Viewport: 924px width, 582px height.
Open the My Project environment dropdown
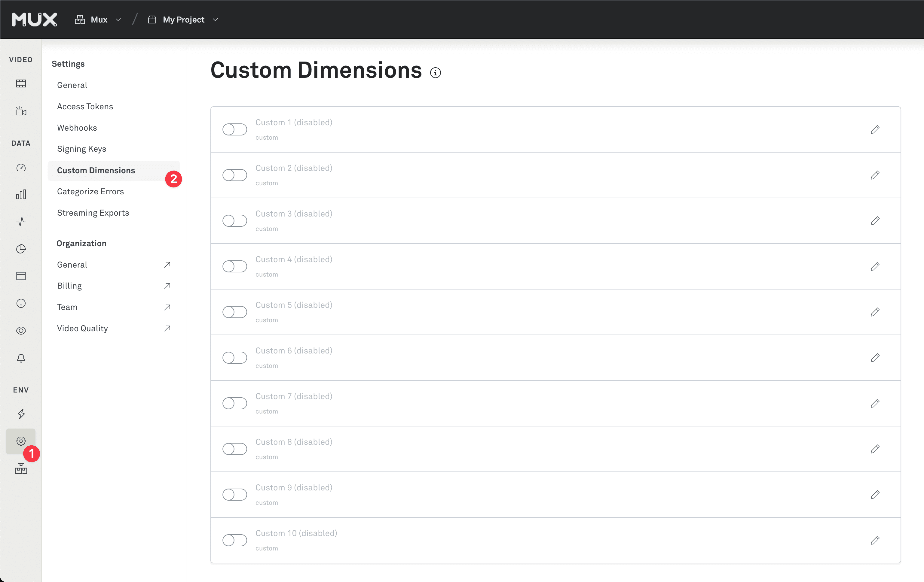pos(183,20)
